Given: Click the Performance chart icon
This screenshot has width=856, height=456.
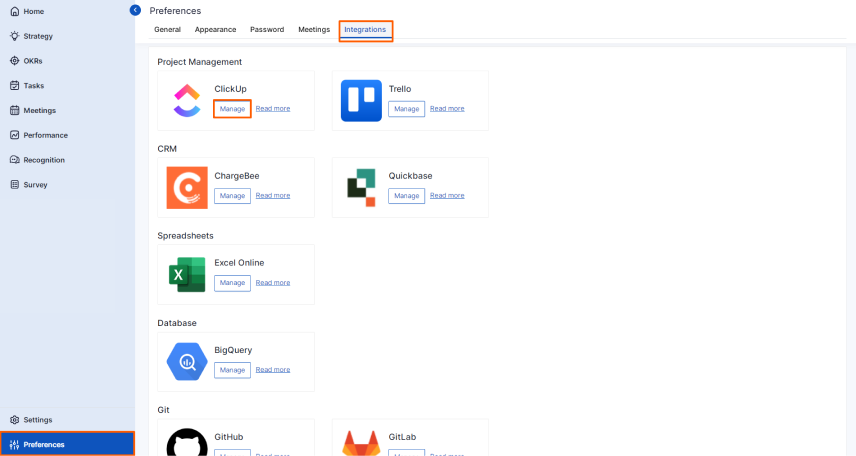Looking at the screenshot, I should pos(15,135).
